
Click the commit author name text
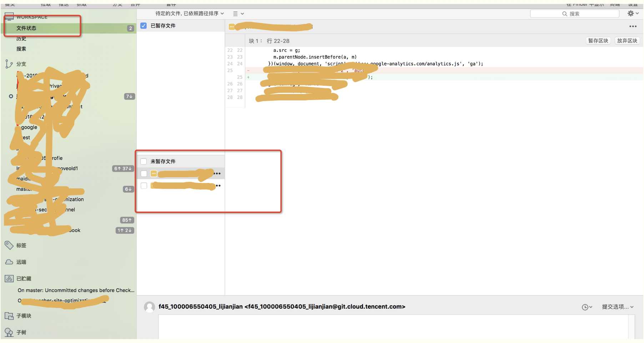point(282,307)
